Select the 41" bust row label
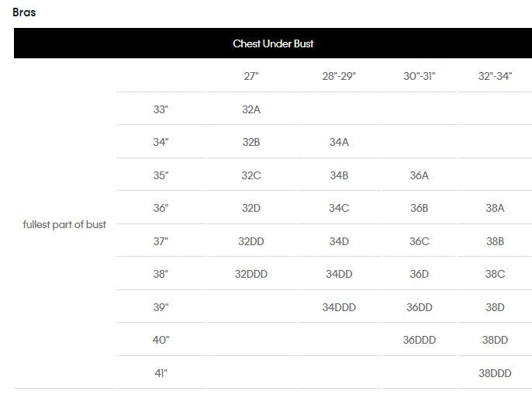Image resolution: width=532 pixels, height=398 pixels. [161, 373]
